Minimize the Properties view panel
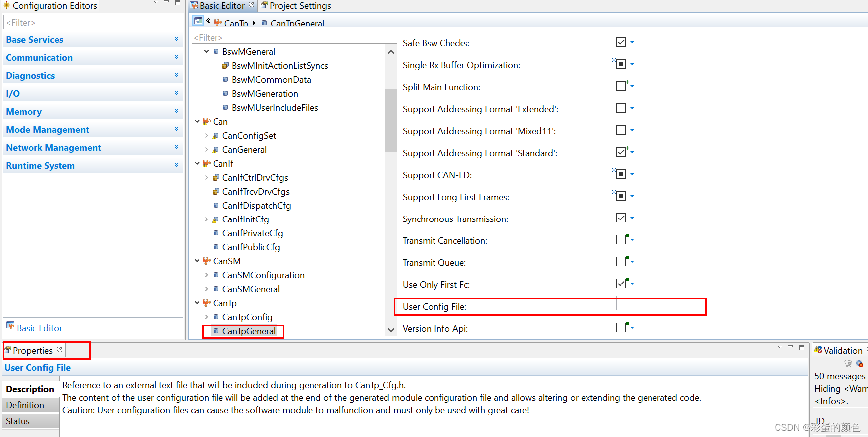Screen dimensions: 868x437 pyautogui.click(x=790, y=347)
